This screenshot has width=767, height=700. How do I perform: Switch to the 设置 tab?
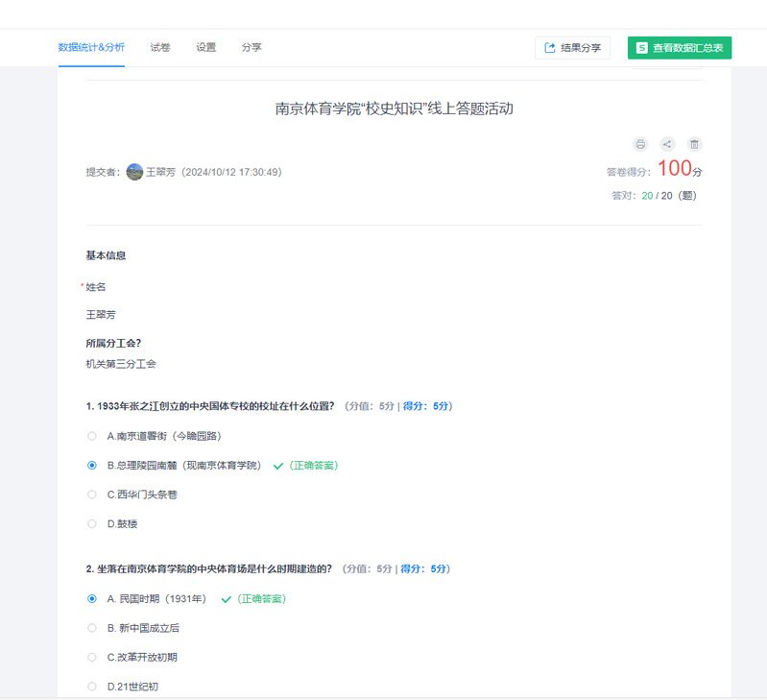[206, 47]
